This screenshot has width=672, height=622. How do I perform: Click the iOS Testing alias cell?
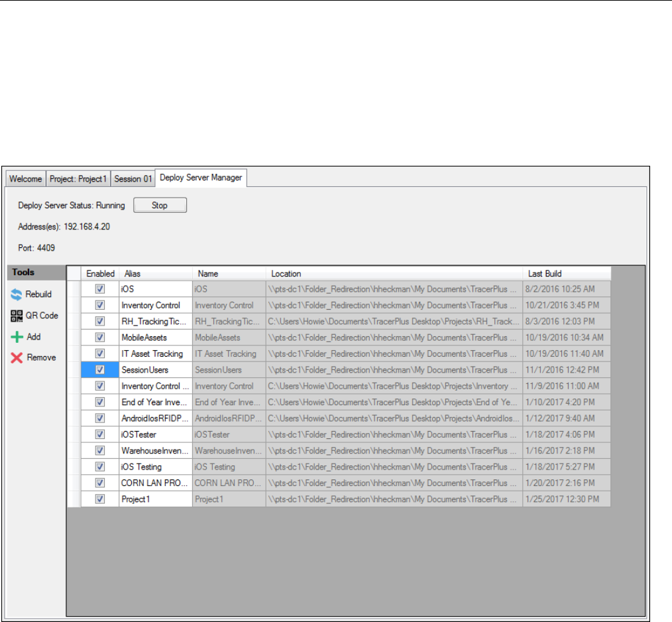[156, 467]
